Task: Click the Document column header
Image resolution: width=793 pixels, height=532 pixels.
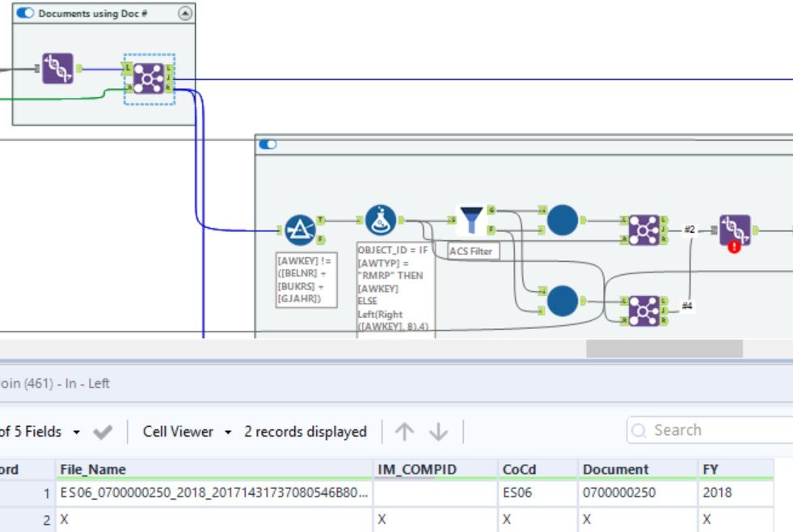Action: (x=638, y=469)
